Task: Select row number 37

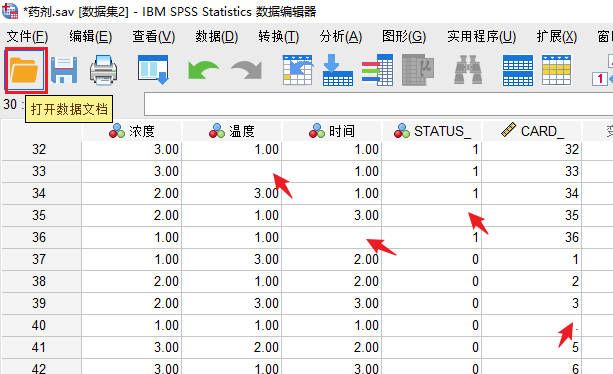Action: tap(39, 259)
